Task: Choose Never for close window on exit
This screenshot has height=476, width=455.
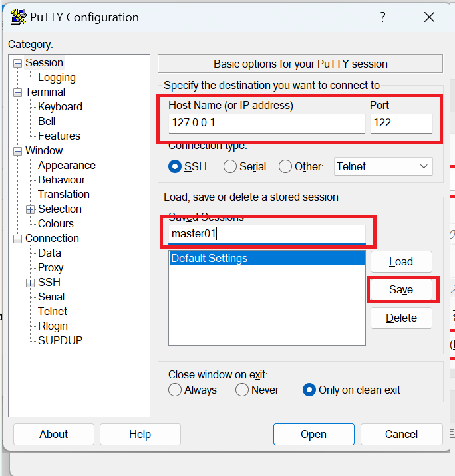Action: tap(242, 390)
